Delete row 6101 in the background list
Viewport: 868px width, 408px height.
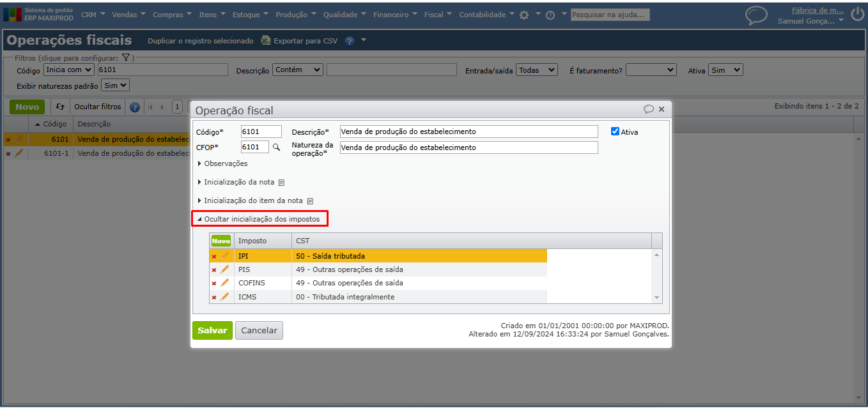click(x=8, y=139)
